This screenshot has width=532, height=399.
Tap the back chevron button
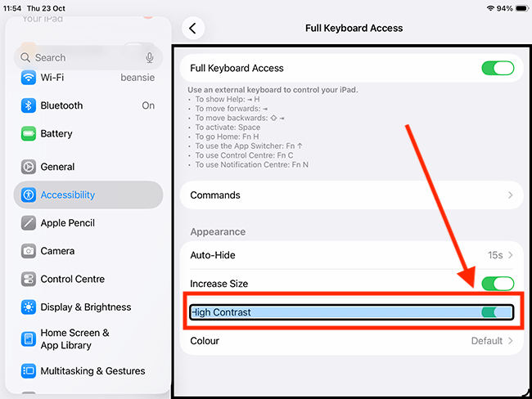pyautogui.click(x=192, y=28)
